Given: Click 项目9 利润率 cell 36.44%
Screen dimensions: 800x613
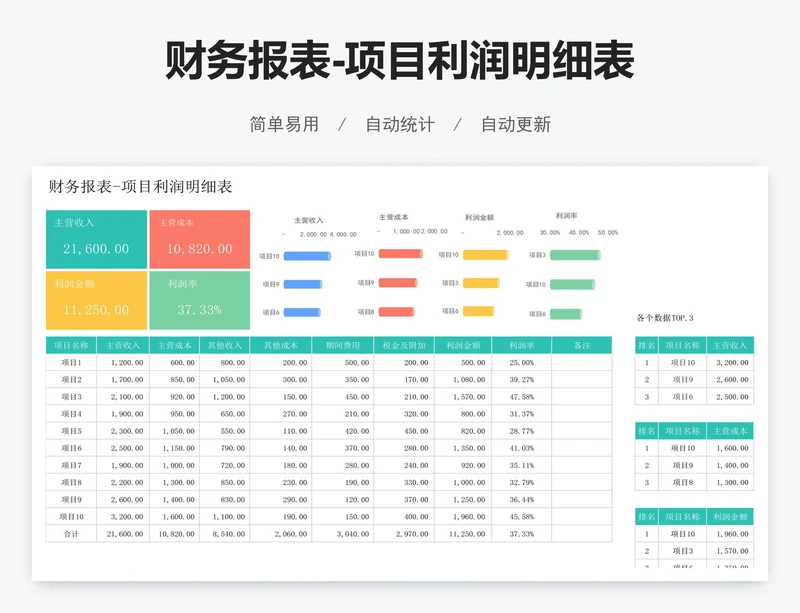Looking at the screenshot, I should pyautogui.click(x=521, y=500).
